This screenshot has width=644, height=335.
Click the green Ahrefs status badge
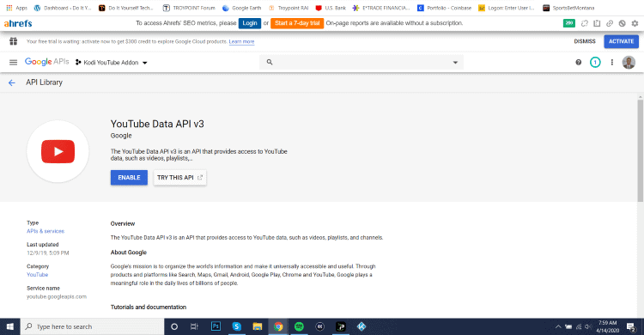tap(568, 23)
